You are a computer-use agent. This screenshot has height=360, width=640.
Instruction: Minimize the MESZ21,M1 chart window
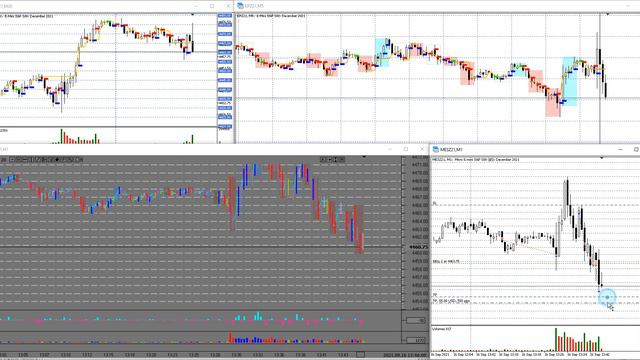(620, 150)
